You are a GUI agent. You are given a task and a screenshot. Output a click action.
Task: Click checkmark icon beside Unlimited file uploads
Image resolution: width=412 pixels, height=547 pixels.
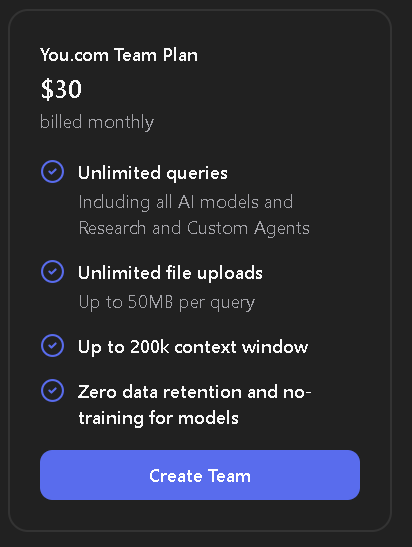tap(52, 271)
